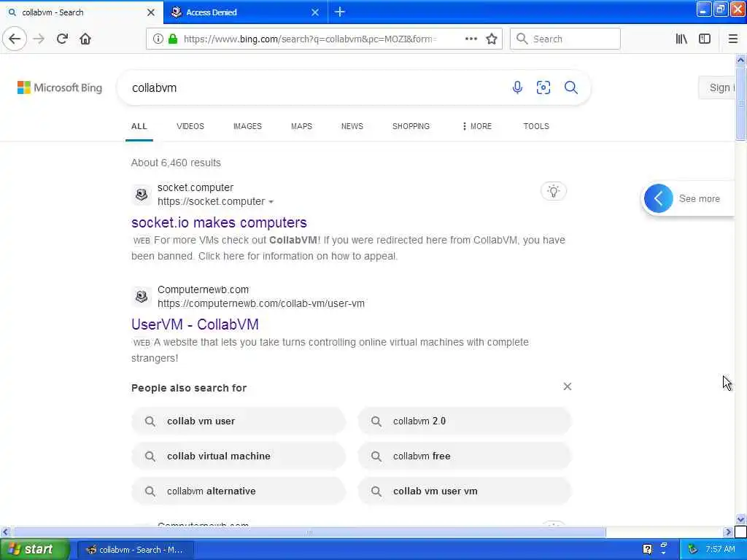Click the lightbulb icon beside socket.computer
This screenshot has height=560, width=747.
click(553, 191)
